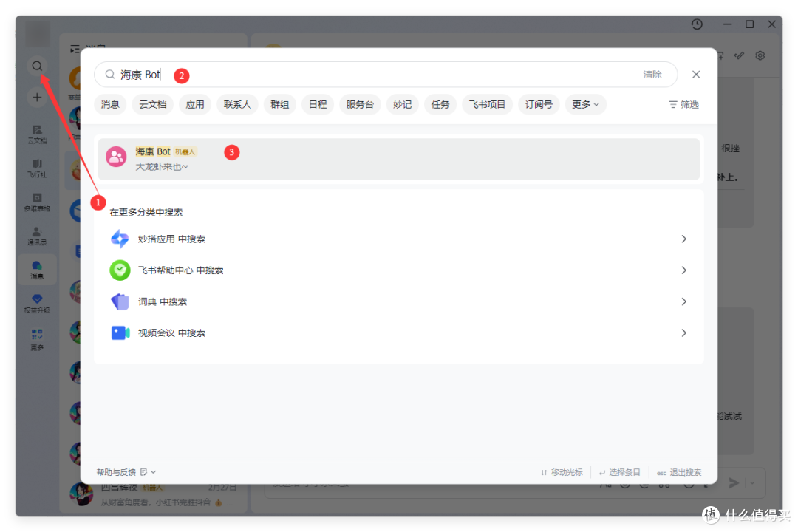
Task: Click the blue 视频会议 camera icon
Action: point(120,333)
